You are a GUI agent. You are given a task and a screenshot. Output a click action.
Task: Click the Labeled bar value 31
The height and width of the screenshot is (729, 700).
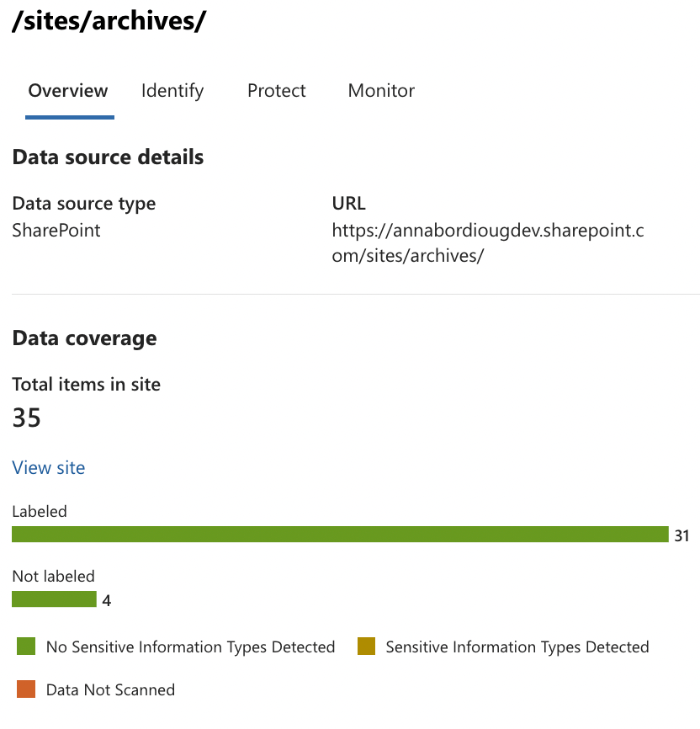681,535
